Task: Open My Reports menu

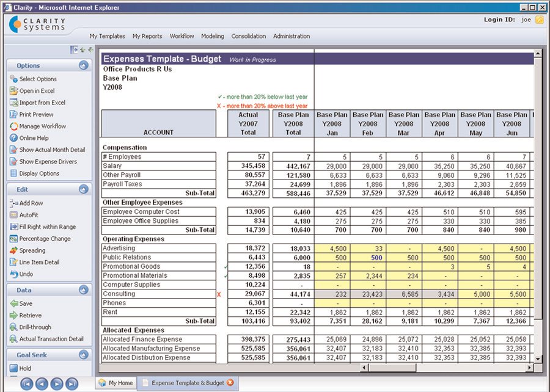Action: coord(147,36)
